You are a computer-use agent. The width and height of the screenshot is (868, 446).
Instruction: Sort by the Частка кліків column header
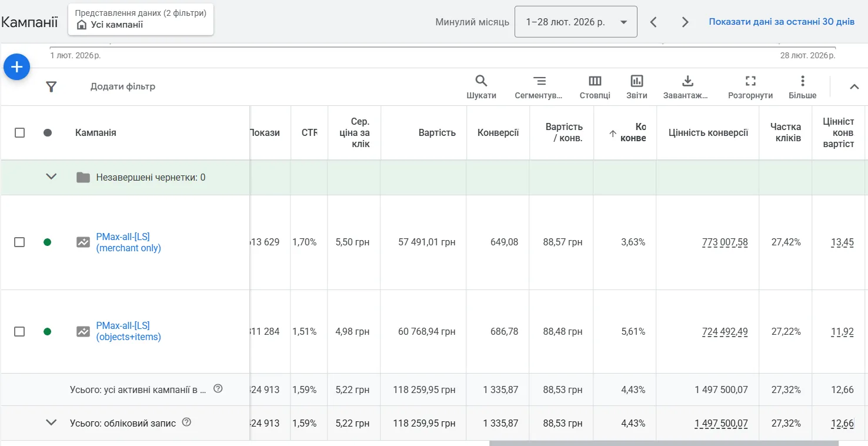coord(786,132)
